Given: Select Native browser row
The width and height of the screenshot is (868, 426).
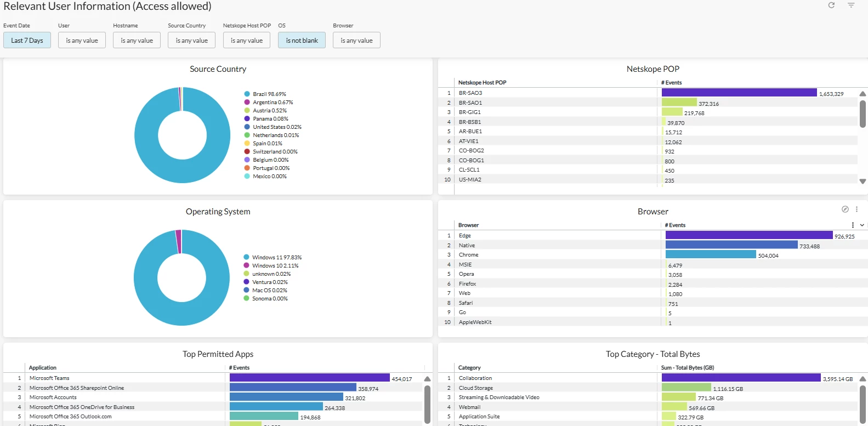Looking at the screenshot, I should (x=653, y=245).
